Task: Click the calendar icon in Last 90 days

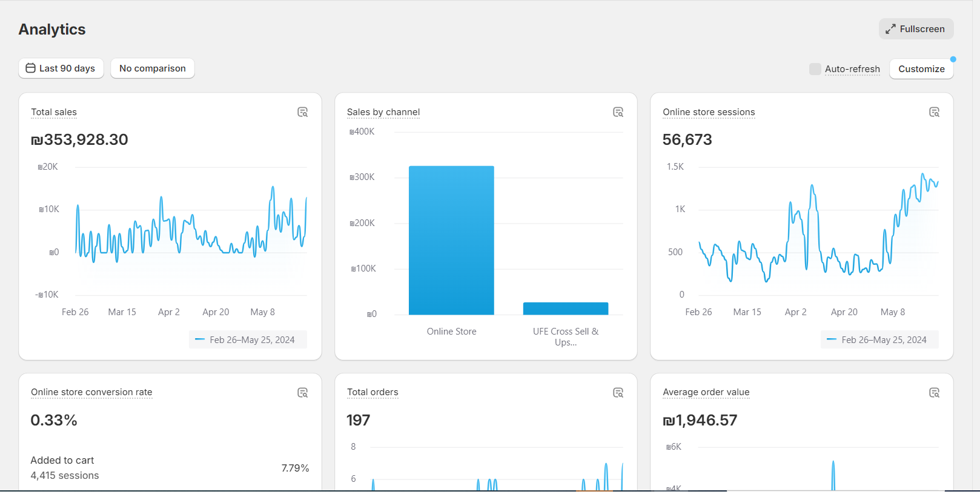Action: click(x=30, y=68)
